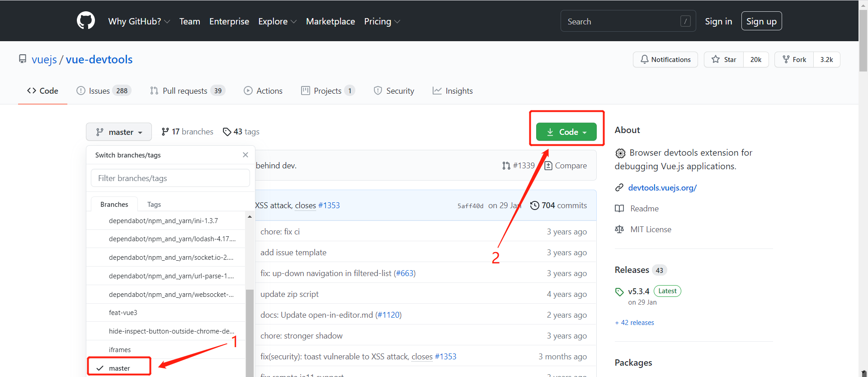Image resolution: width=868 pixels, height=377 pixels.
Task: Open the #1120 pull request link
Action: tap(388, 315)
